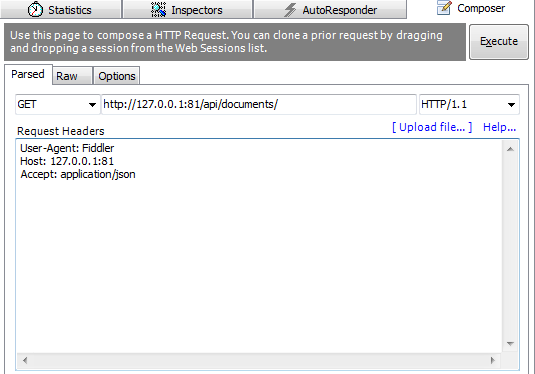The image size is (535, 374).
Task: Click the headers scrollbar up arrow
Action: coord(510,149)
